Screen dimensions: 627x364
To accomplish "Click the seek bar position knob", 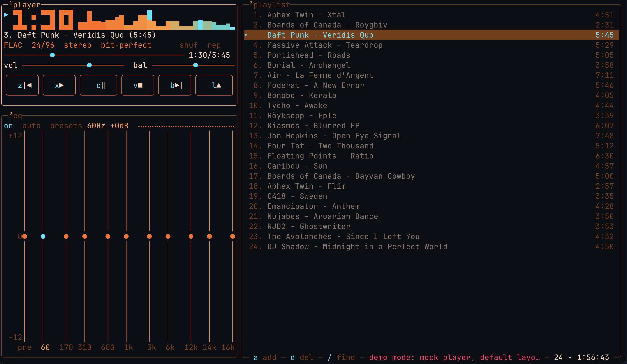I will point(52,55).
